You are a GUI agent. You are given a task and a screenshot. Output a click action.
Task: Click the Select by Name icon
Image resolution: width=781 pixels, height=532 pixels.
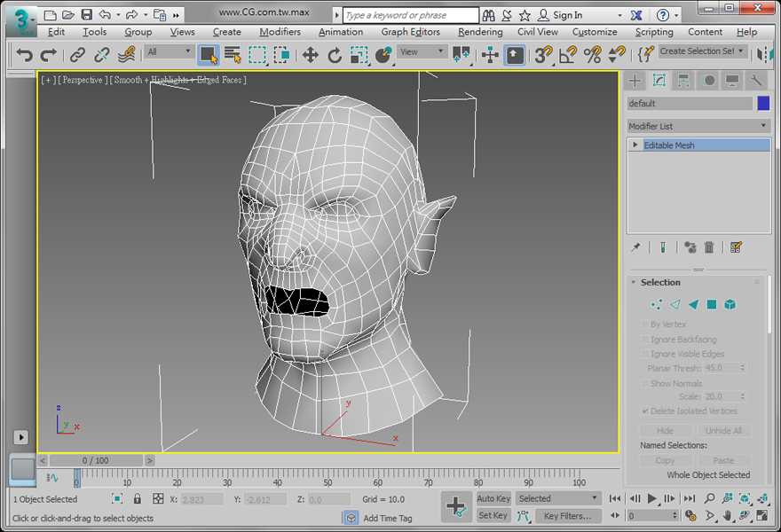233,55
